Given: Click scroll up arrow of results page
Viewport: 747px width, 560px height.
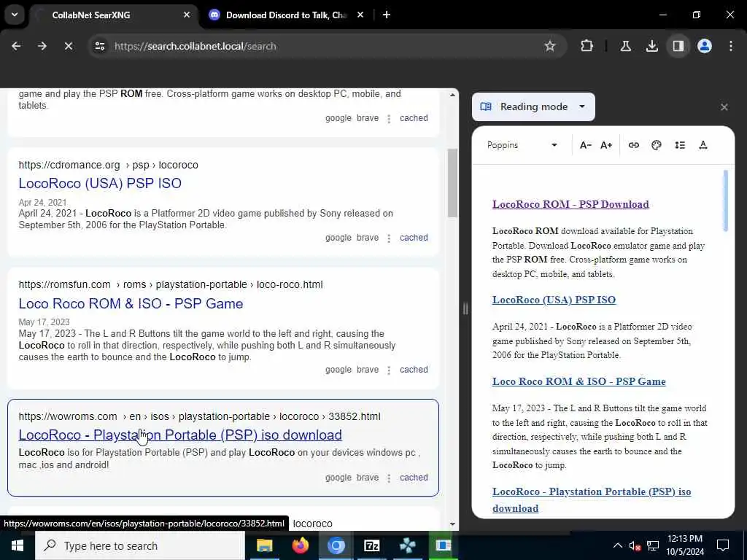Looking at the screenshot, I should click(452, 96).
